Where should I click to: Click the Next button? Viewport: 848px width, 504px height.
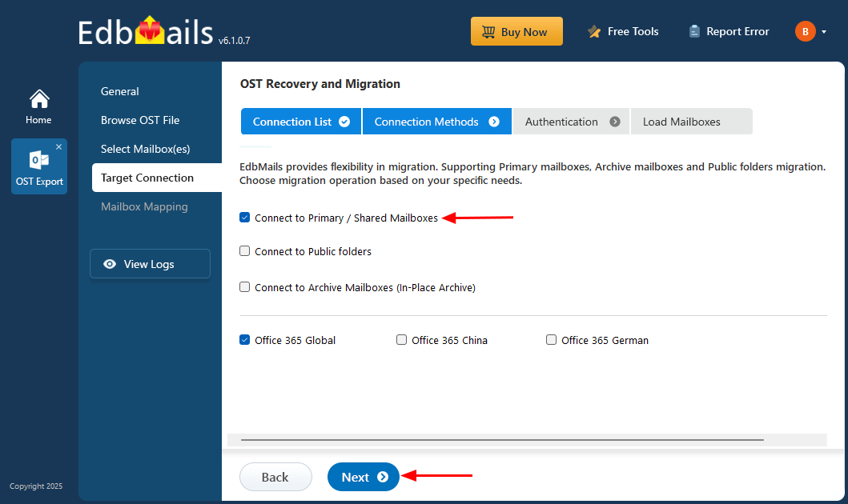click(364, 477)
